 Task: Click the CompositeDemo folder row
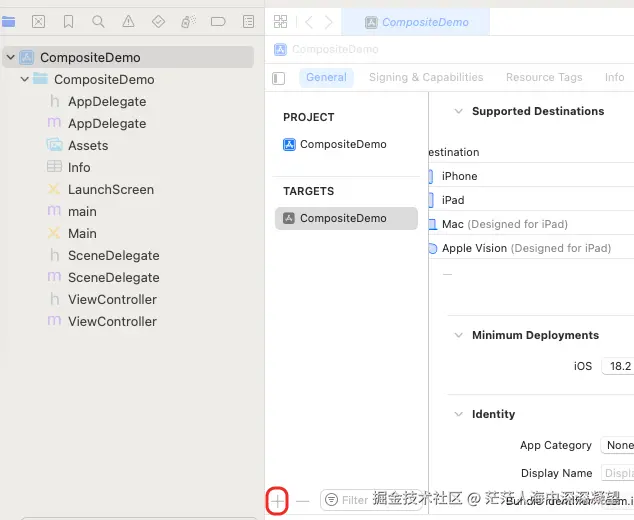[128, 79]
